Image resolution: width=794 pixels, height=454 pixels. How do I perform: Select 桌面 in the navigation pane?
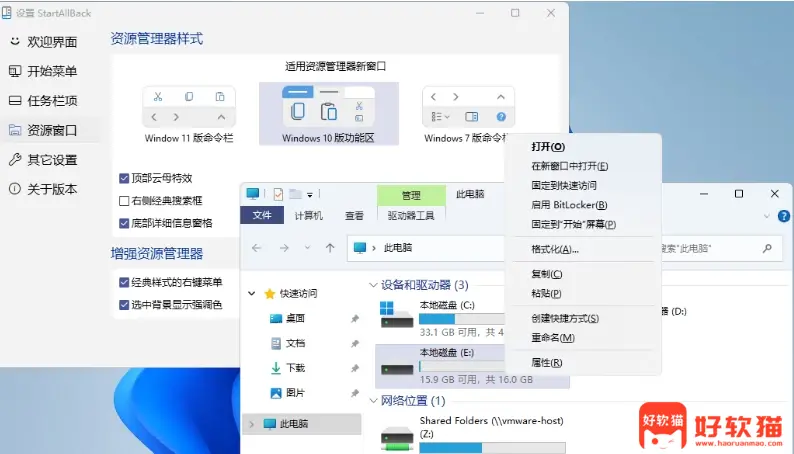pos(295,318)
